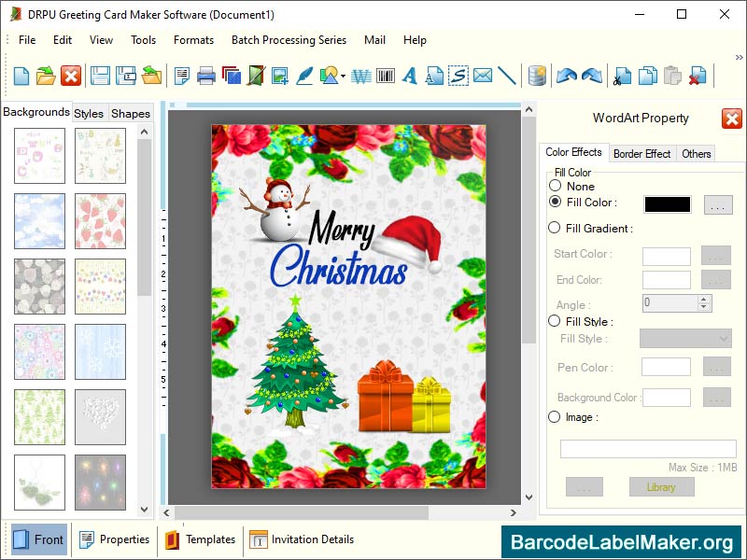Click the Library button
The width and height of the screenshot is (747, 560).
point(661,486)
